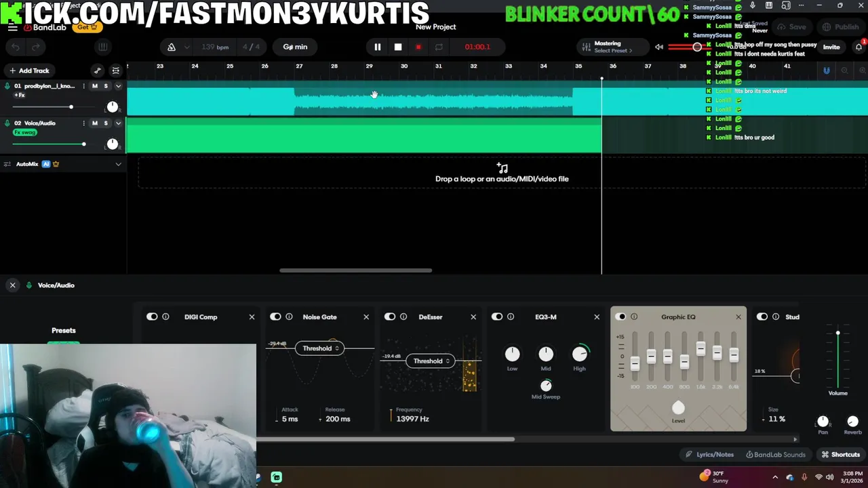This screenshot has width=868, height=488.
Task: Click the redo arrow icon
Action: 36,47
